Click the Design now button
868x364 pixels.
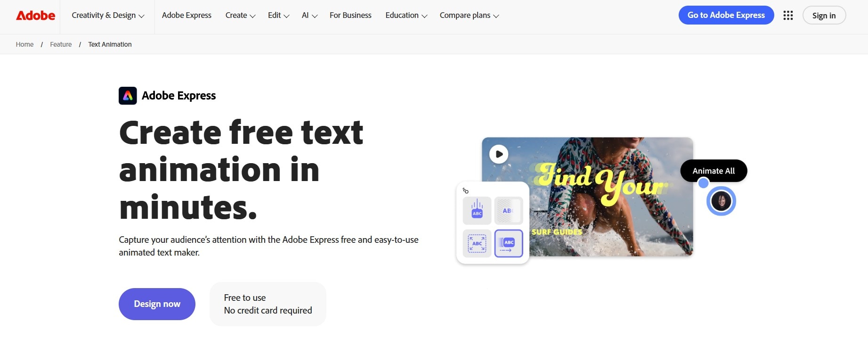tap(157, 304)
